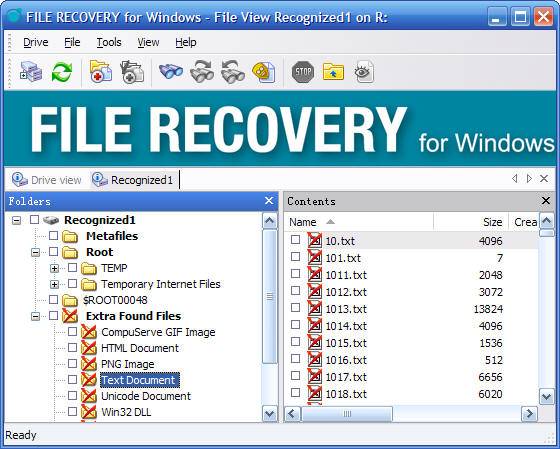Select the Unicode Document tree item
The image size is (560, 449).
pyautogui.click(x=146, y=396)
